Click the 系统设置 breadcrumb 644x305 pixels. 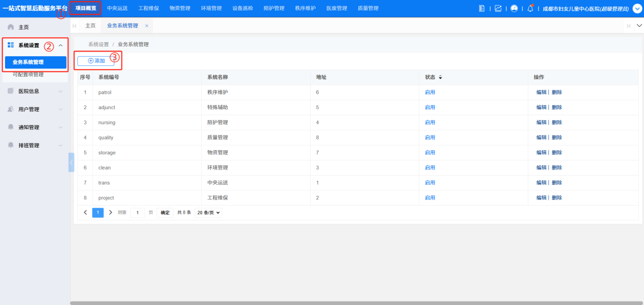pos(99,45)
